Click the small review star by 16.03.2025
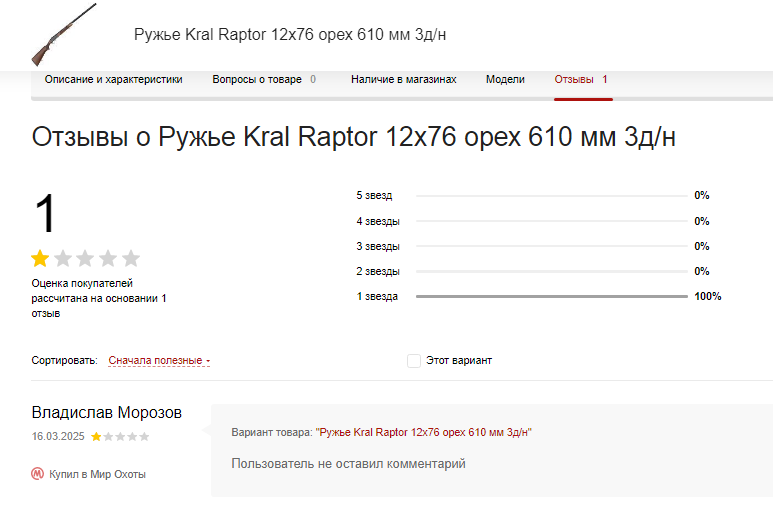This screenshot has width=773, height=511. [x=96, y=437]
